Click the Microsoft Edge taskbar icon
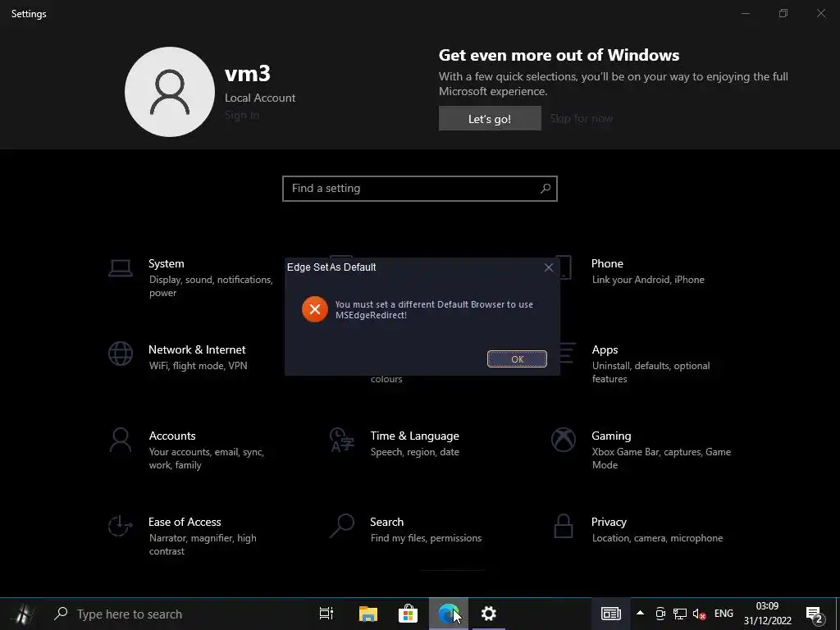The height and width of the screenshot is (630, 840). coord(449,614)
